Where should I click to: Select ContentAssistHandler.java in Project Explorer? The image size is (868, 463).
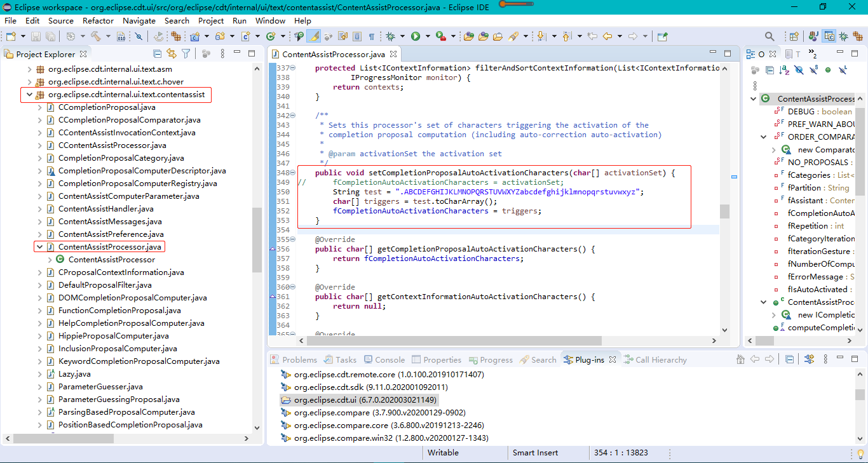105,209
